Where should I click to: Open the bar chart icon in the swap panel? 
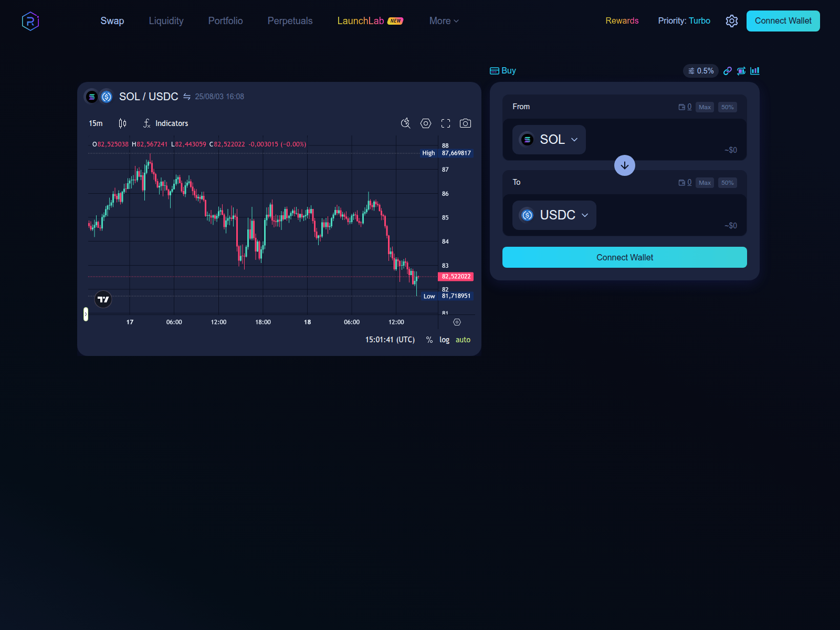click(x=755, y=70)
